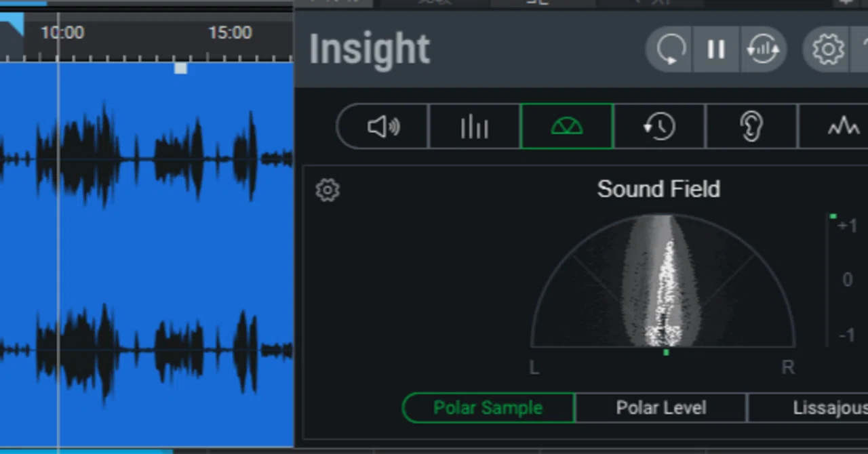Switch to the Spectrum bars module
The width and height of the screenshot is (868, 454).
coord(474,126)
